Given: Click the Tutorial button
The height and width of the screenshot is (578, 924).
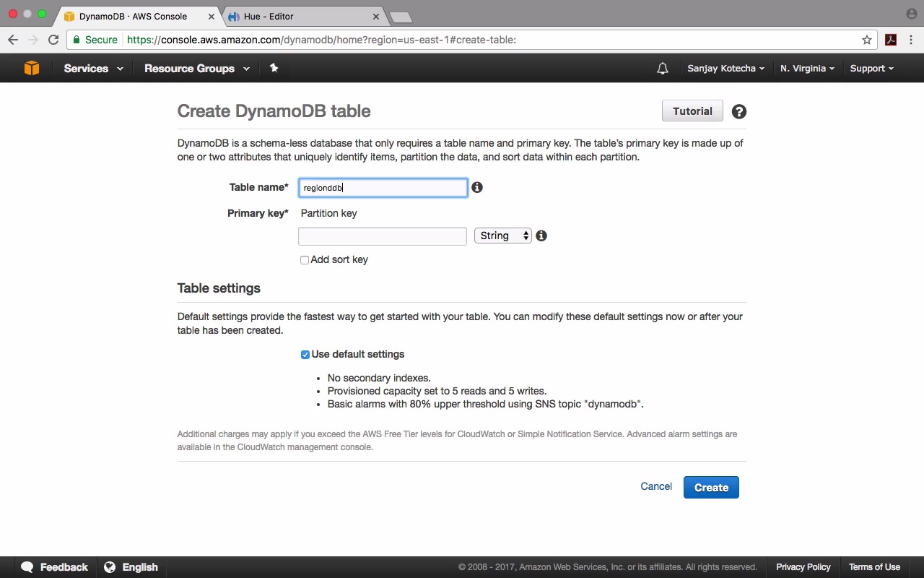Looking at the screenshot, I should [x=692, y=111].
